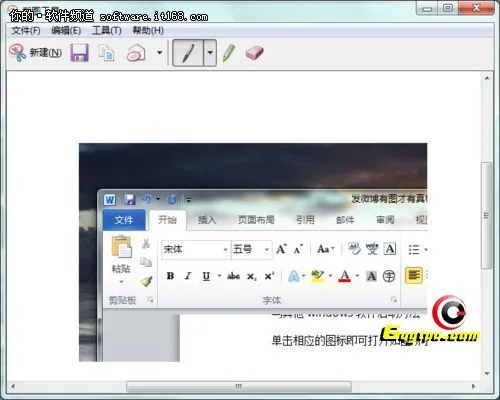Toggle Underline formatting U
Image resolution: width=500 pixels, height=400 pixels.
(x=206, y=276)
